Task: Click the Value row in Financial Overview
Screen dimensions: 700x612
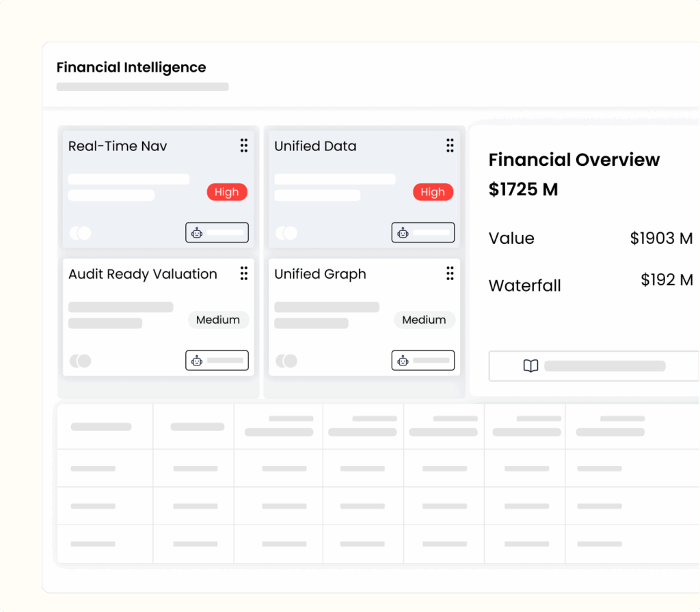Action: tap(511, 238)
